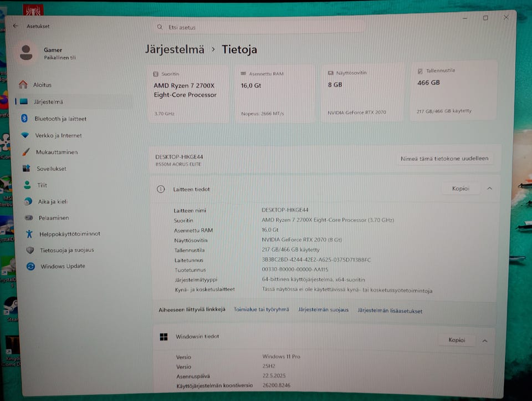Click the Helppokäyttötoiminnot accessibility icon

point(29,234)
